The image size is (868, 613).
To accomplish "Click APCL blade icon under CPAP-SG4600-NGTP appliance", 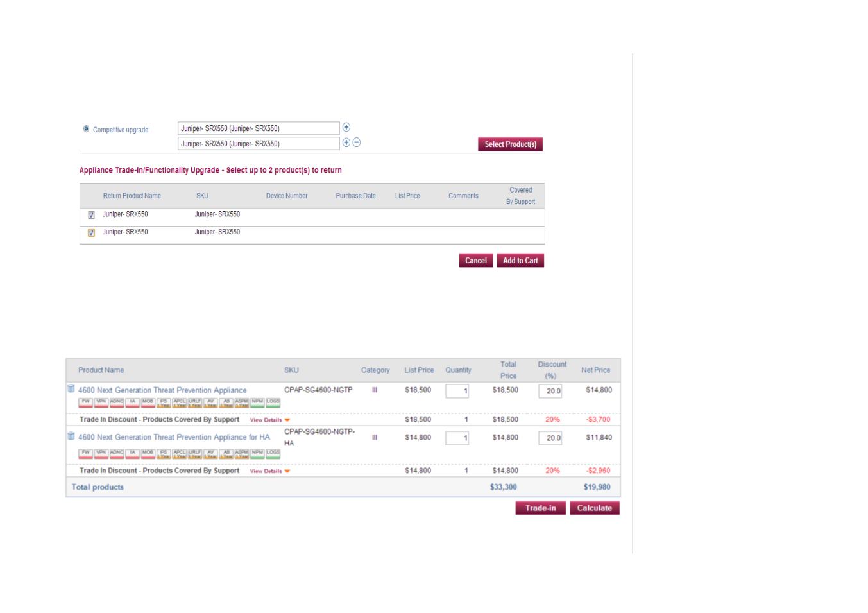I will coord(179,402).
